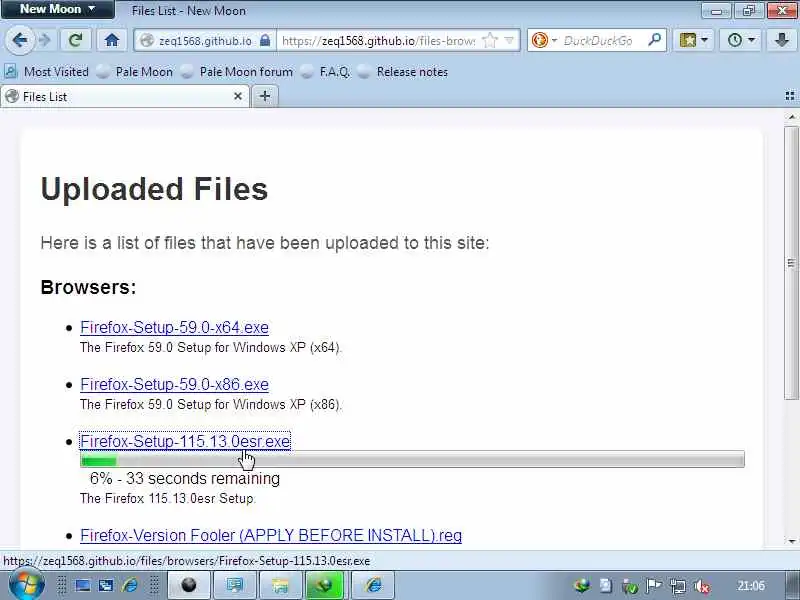Open the Firefox-Version Fooler .reg link
This screenshot has width=800, height=600.
coord(271,536)
